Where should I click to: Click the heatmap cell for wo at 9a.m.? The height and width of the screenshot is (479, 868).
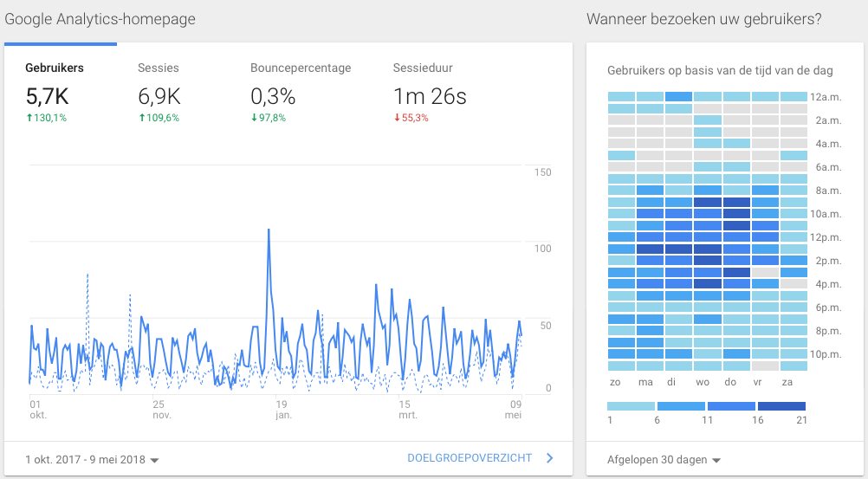point(708,202)
